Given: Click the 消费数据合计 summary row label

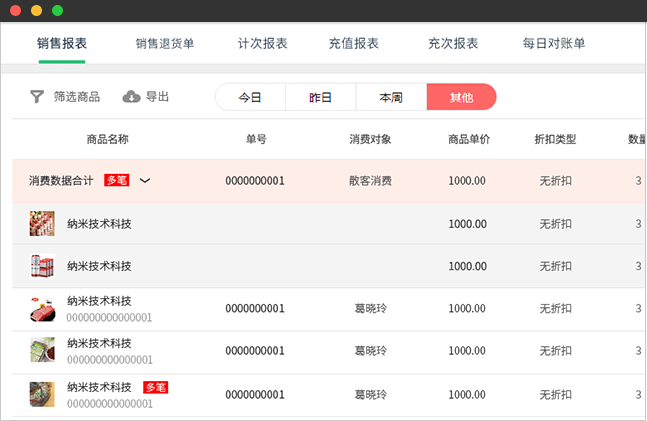Looking at the screenshot, I should point(61,180).
